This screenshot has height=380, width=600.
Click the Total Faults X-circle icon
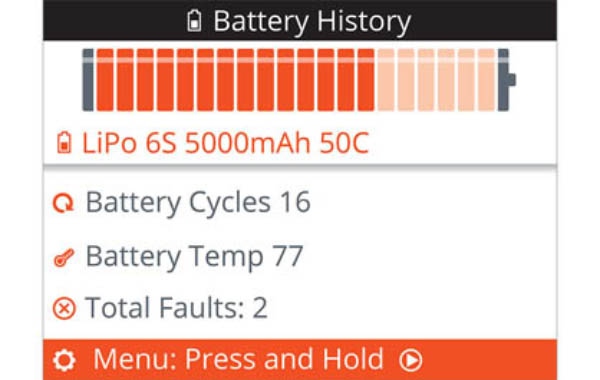(64, 308)
